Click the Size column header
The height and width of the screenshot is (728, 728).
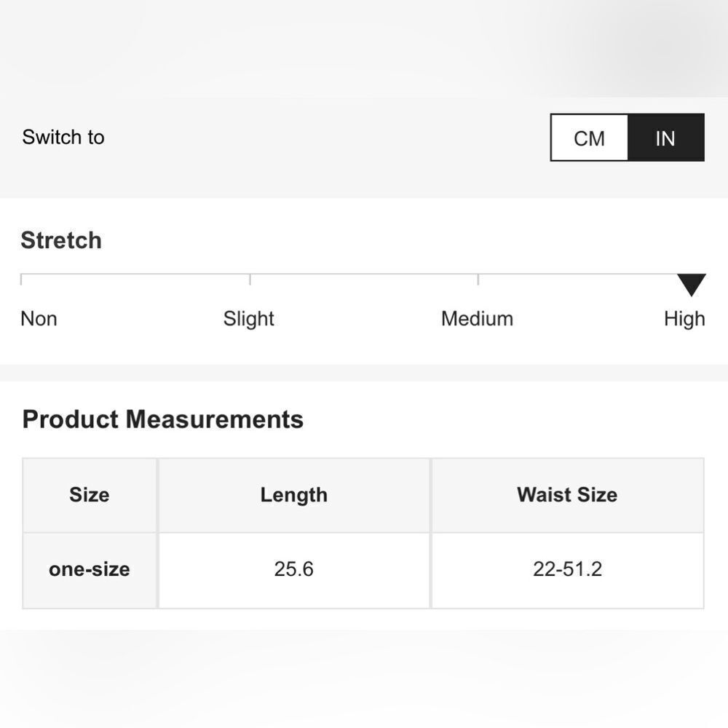point(90,495)
